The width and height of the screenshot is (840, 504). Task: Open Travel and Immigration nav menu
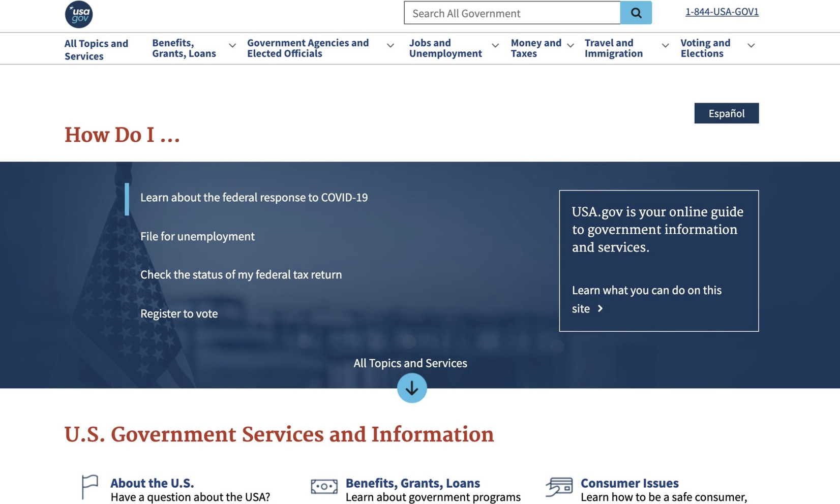pyautogui.click(x=614, y=48)
